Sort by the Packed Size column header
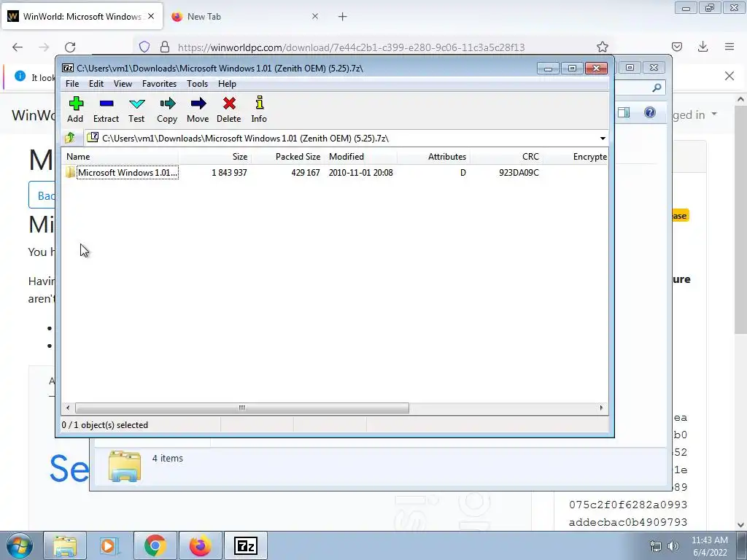 click(x=287, y=157)
